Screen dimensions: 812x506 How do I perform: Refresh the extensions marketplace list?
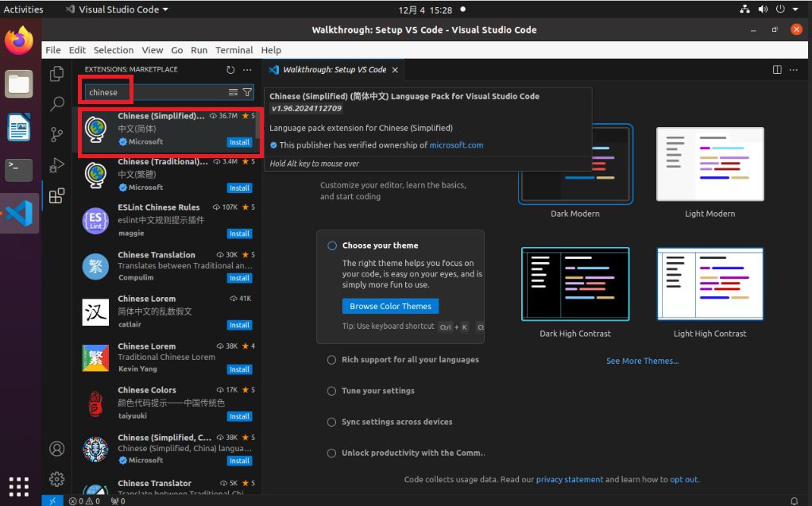point(230,69)
